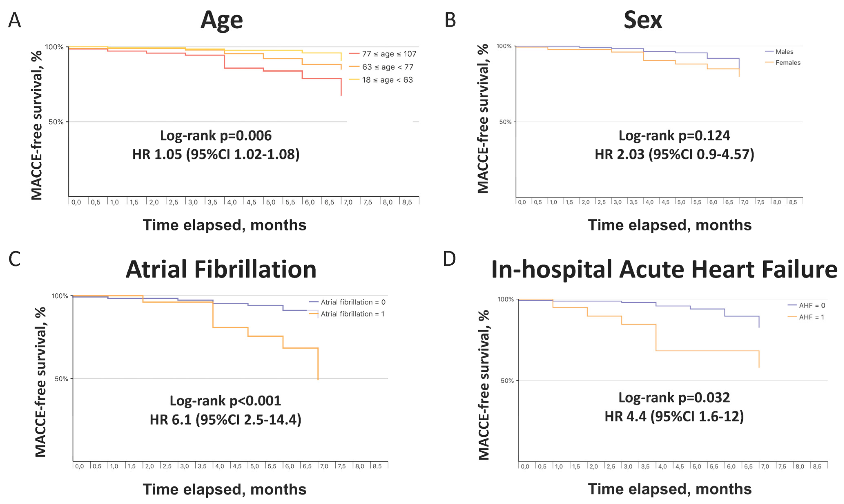The height and width of the screenshot is (504, 844).
Task: Click the HR 6.1 (95%CI 2.5-14.4) annotation
Action: [x=226, y=420]
